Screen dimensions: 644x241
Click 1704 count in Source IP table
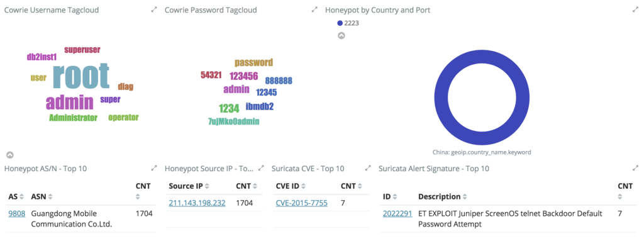coord(245,203)
